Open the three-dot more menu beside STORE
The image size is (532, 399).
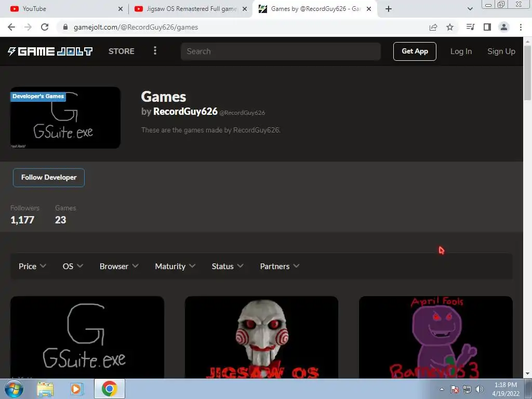pyautogui.click(x=155, y=50)
